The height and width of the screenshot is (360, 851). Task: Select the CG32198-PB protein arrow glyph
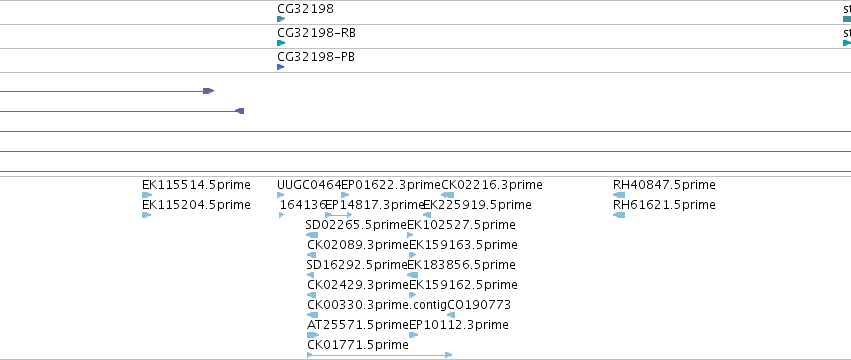point(281,67)
